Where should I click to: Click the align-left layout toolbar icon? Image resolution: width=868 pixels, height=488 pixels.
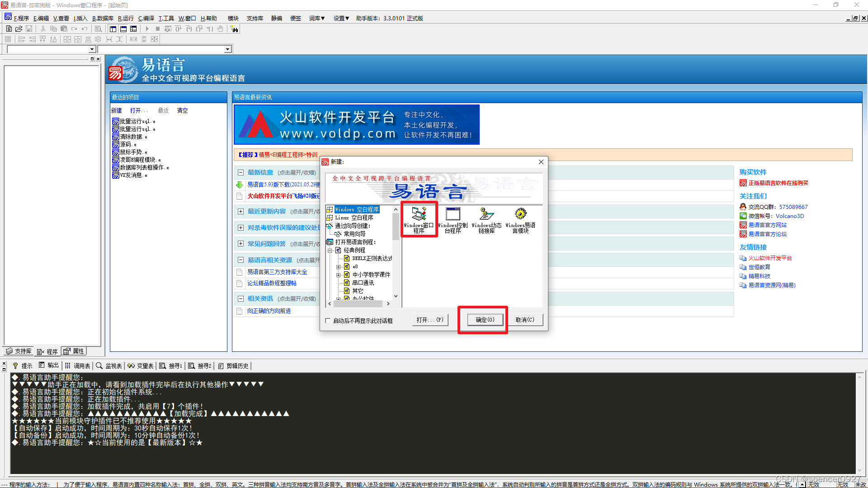(22, 39)
